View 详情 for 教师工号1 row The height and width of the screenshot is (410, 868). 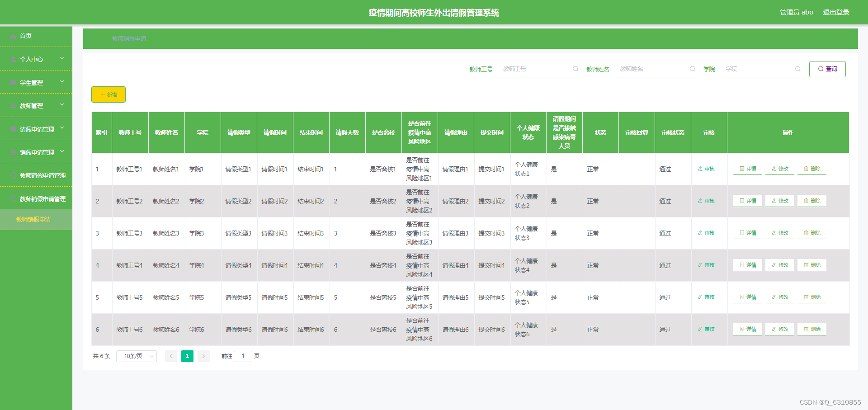pyautogui.click(x=748, y=169)
